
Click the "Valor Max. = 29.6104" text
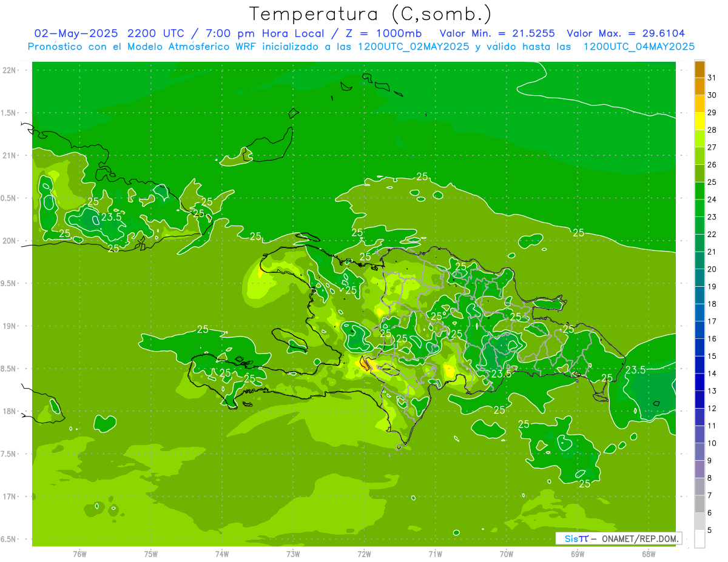(626, 33)
